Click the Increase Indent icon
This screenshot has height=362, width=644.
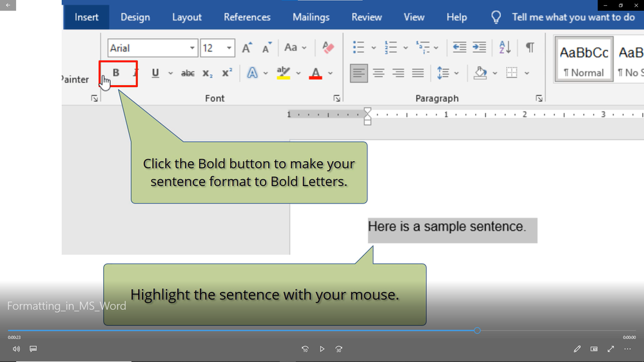(x=479, y=47)
